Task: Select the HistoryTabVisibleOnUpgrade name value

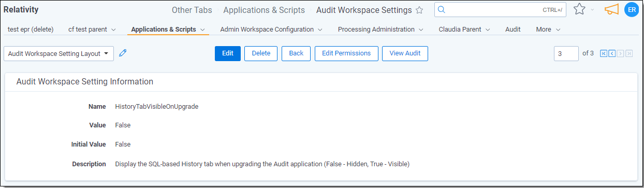Action: [157, 107]
